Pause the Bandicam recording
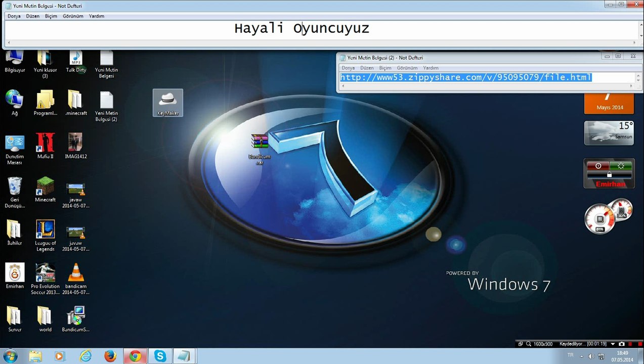644x364 pixels. coord(630,344)
